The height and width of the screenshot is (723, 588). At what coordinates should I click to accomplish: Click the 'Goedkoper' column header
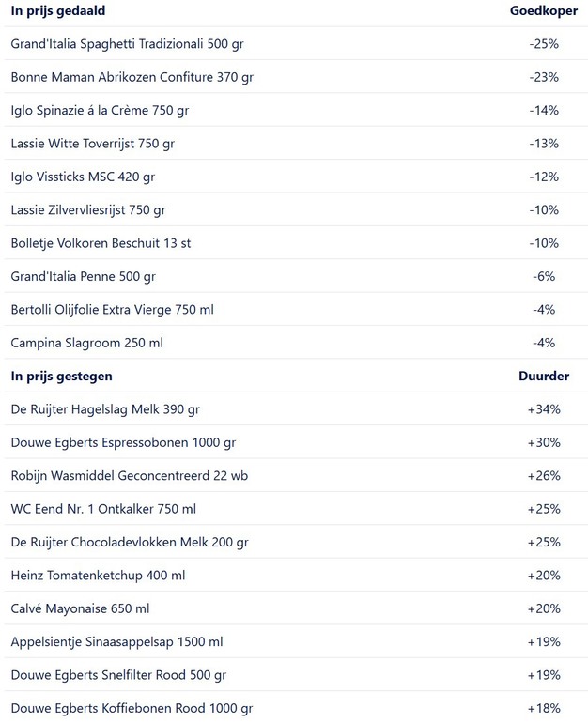click(543, 11)
